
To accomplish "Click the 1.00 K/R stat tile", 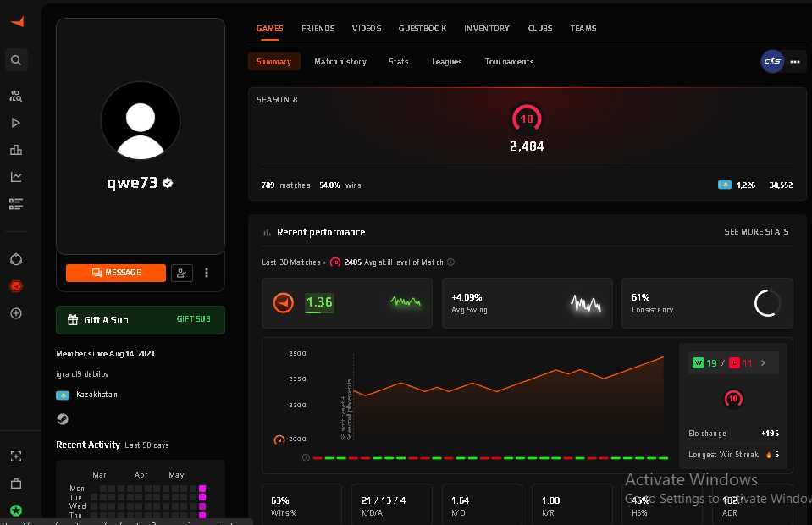I will [572, 506].
